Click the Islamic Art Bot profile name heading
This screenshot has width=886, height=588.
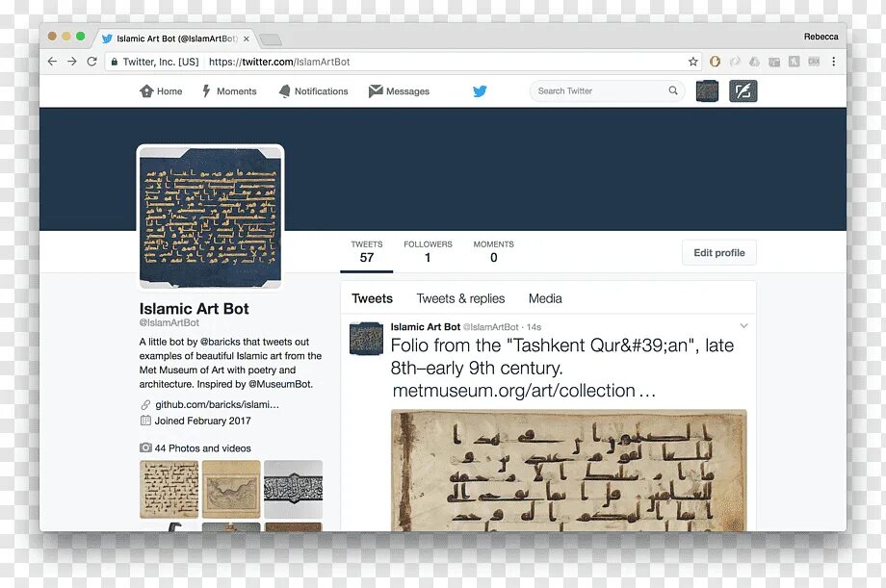coord(194,308)
